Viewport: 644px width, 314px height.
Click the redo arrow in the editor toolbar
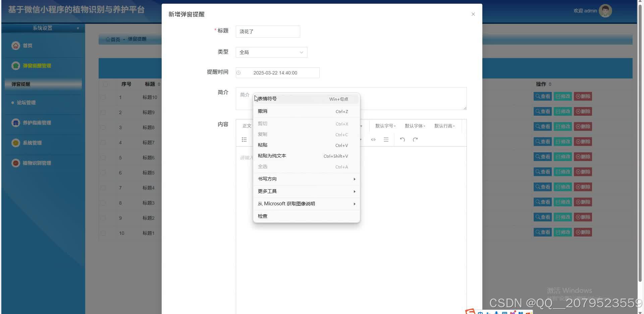415,139
